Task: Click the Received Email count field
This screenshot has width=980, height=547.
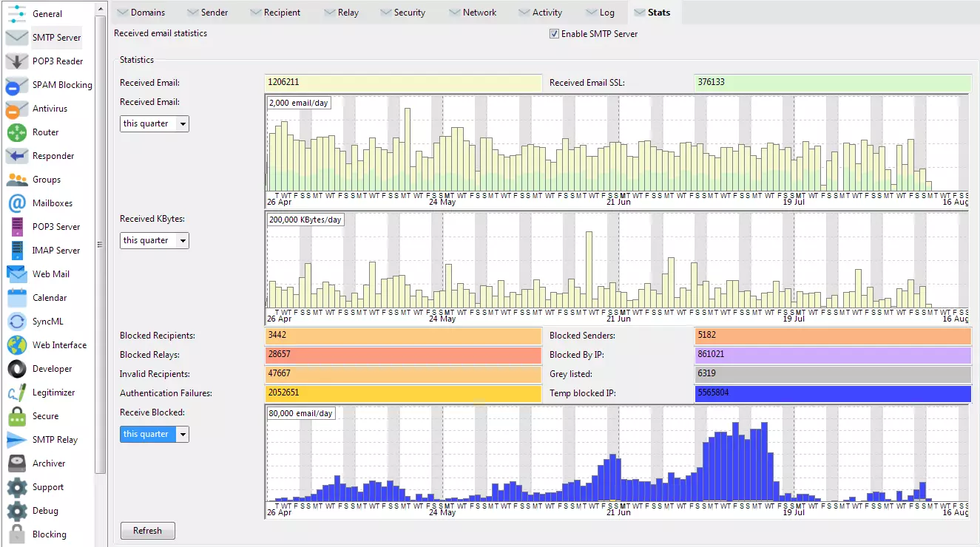Action: [x=403, y=83]
